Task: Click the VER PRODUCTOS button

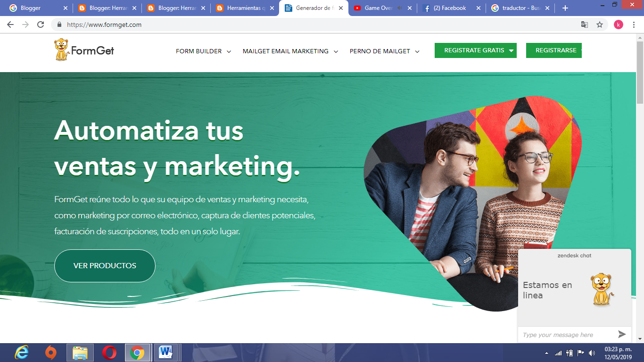Action: (104, 265)
